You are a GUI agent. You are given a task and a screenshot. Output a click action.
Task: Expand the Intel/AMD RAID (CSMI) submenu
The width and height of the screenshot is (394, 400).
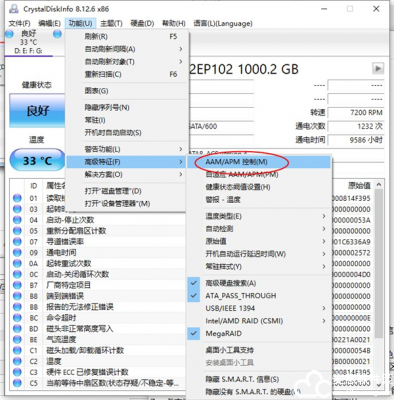(x=259, y=321)
